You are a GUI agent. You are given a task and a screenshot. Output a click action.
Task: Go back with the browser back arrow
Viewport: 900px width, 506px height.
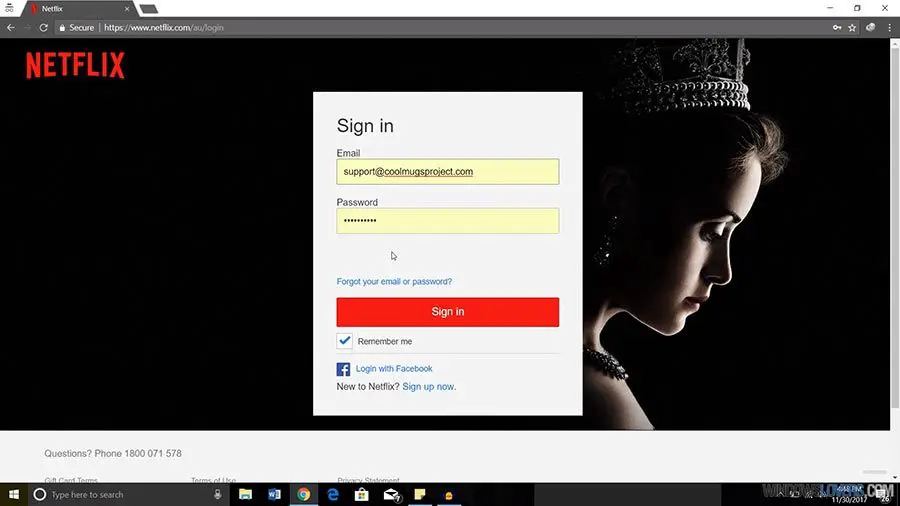(11, 28)
